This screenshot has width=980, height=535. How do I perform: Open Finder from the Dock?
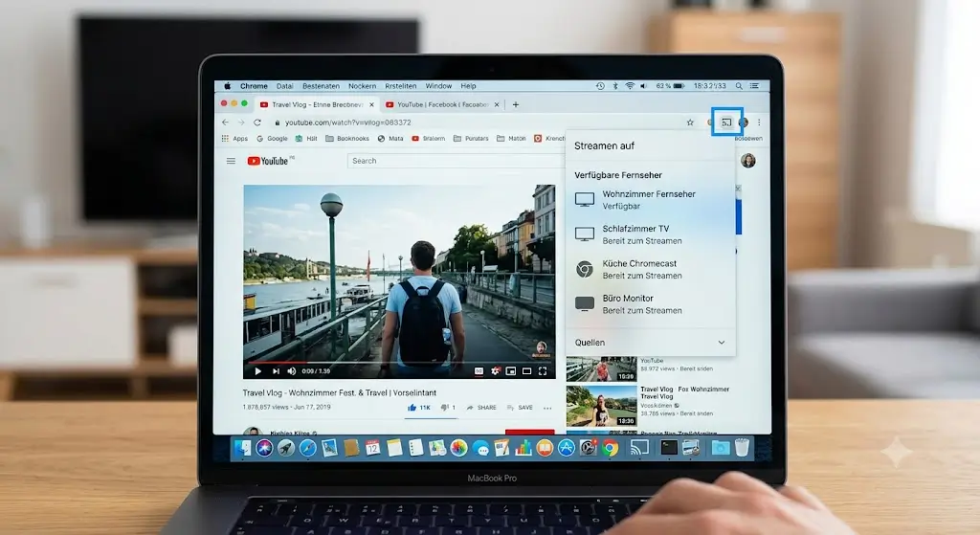[x=242, y=448]
